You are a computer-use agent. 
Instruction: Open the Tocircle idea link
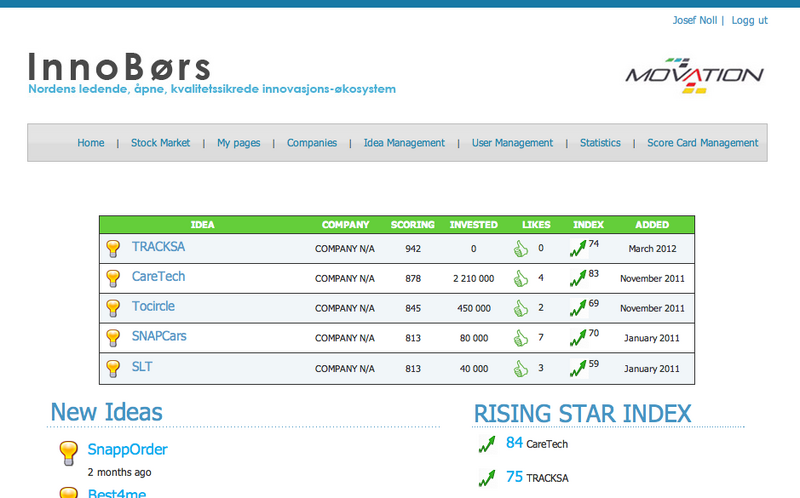[153, 306]
